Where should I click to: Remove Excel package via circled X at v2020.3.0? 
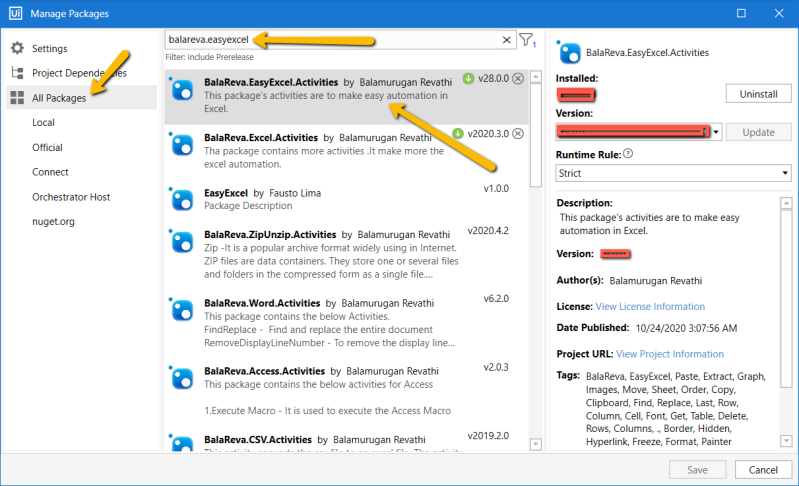[518, 133]
